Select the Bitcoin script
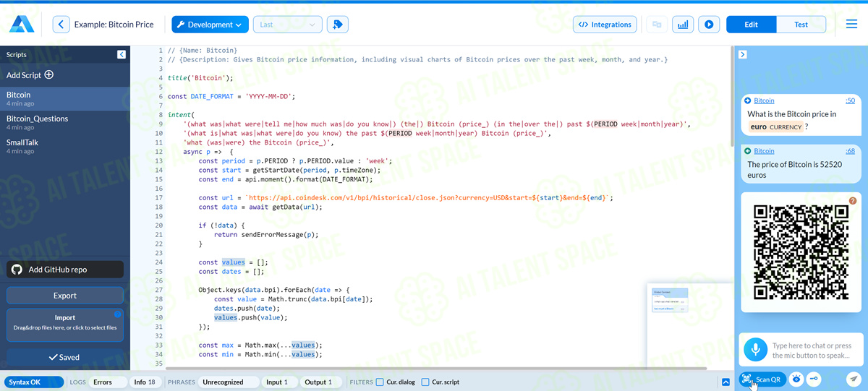This screenshot has height=391, width=868. click(x=65, y=99)
